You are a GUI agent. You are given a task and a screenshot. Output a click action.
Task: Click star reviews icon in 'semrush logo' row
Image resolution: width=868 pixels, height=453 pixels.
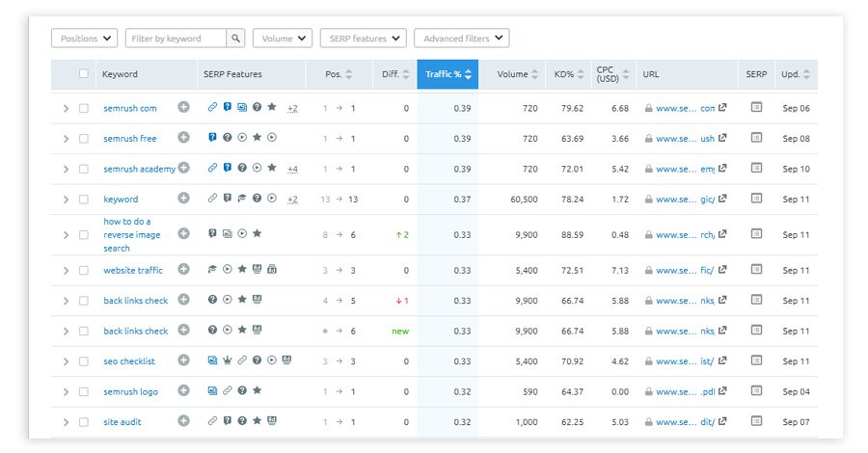257,390
